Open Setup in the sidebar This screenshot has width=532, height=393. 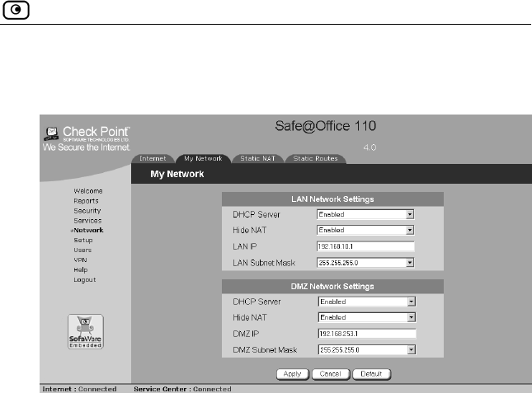click(x=83, y=241)
